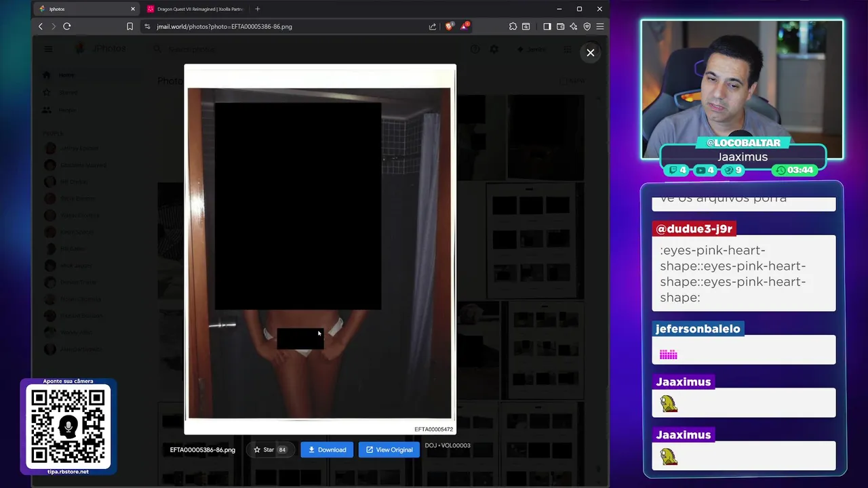This screenshot has width=868, height=488.
Task: Go back in browser history
Action: (41, 26)
